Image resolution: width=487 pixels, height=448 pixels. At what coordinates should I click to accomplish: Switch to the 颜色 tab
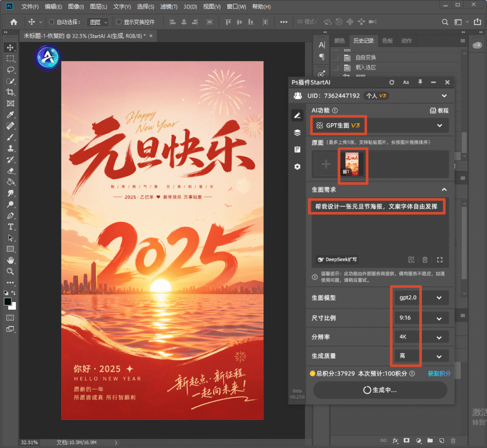(x=339, y=41)
